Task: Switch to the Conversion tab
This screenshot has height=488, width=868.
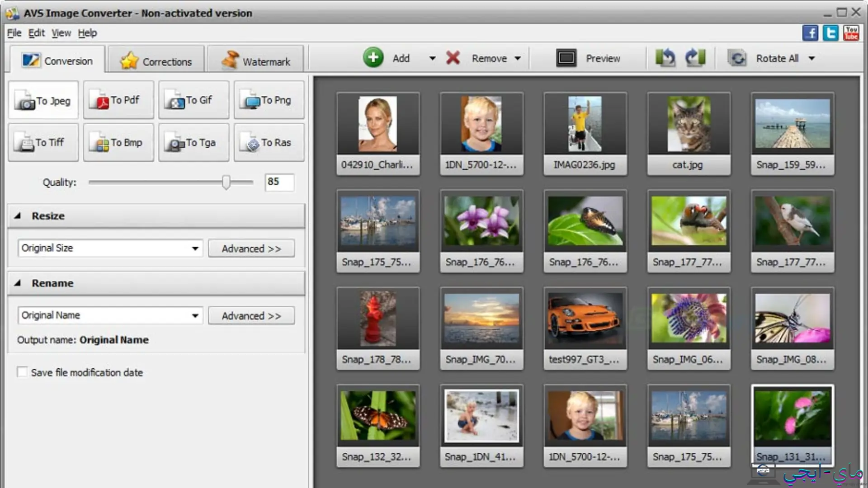Action: [57, 61]
